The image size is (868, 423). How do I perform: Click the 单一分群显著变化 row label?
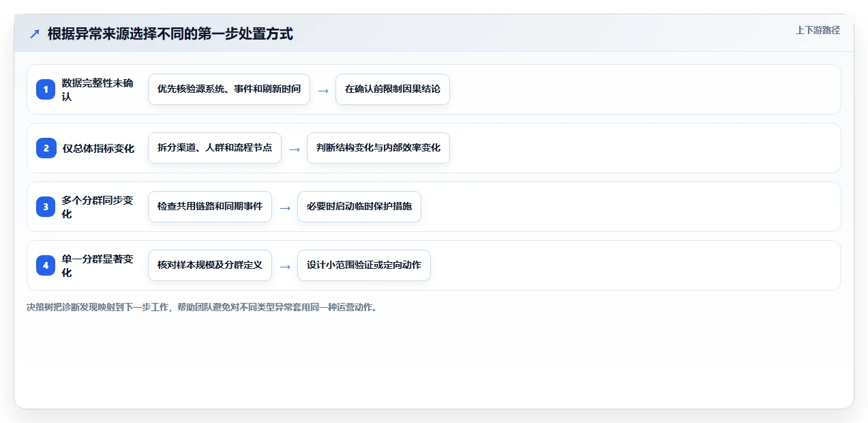(x=98, y=265)
